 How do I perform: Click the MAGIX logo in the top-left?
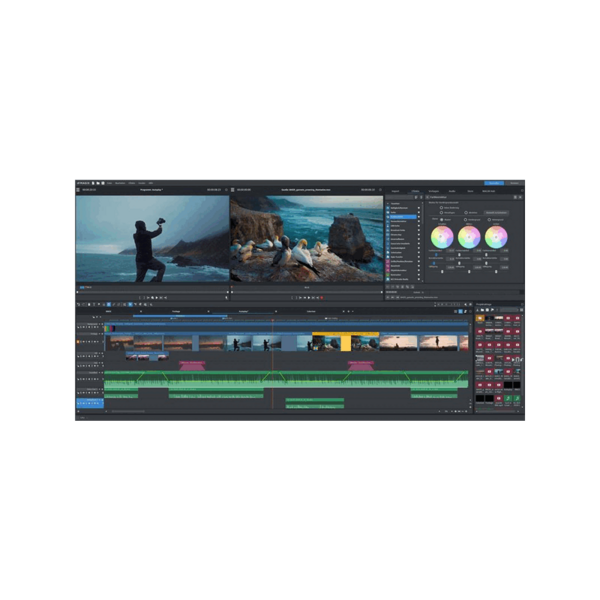pos(83,183)
